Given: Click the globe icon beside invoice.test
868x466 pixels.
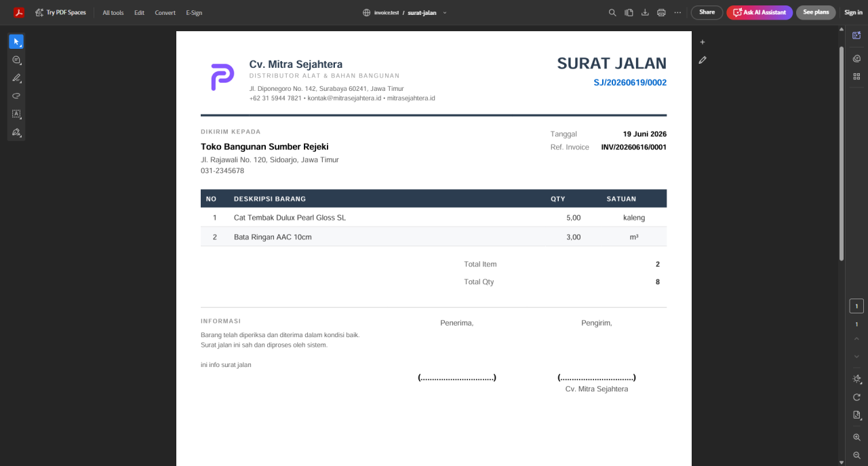Looking at the screenshot, I should coord(367,12).
